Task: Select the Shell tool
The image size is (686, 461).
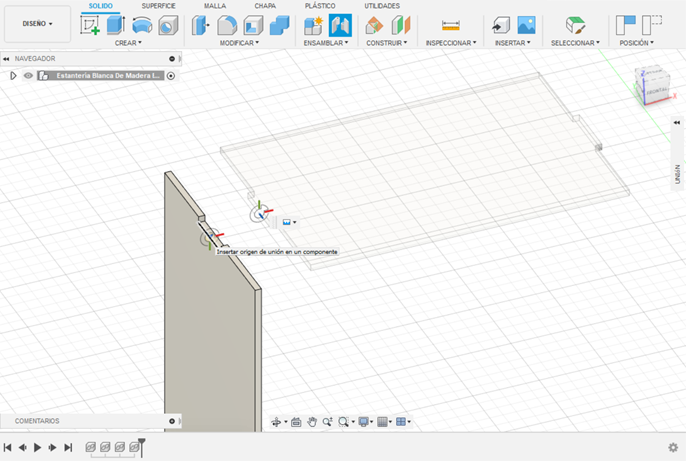Action: (253, 25)
